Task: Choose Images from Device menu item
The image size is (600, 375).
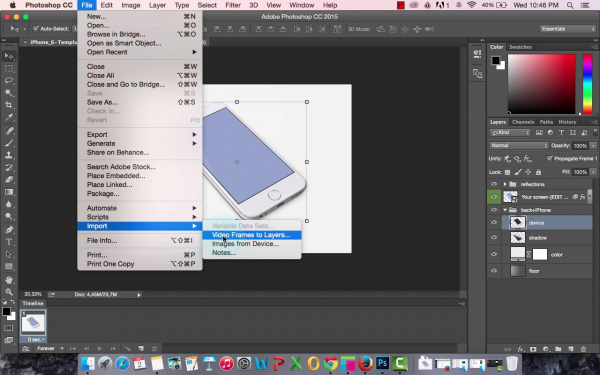Action: [x=251, y=244]
